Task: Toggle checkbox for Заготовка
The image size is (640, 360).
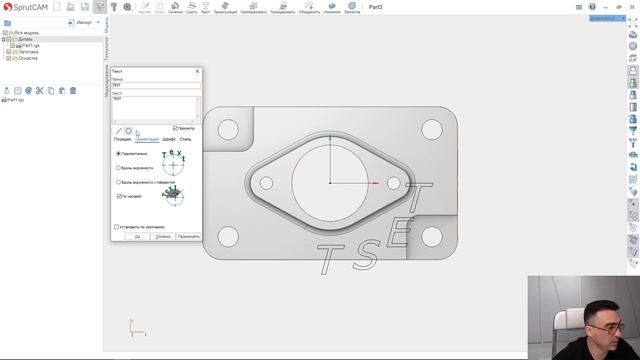Action: pyautogui.click(x=9, y=52)
